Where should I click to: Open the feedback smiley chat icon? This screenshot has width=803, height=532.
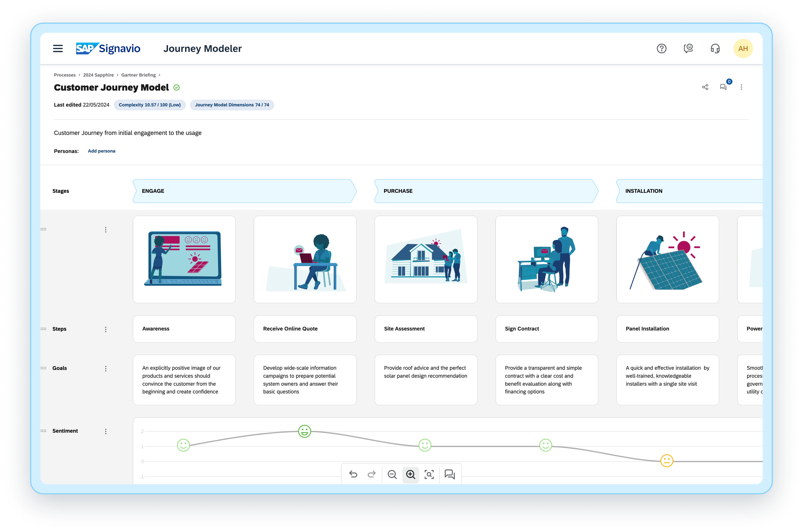(x=688, y=49)
